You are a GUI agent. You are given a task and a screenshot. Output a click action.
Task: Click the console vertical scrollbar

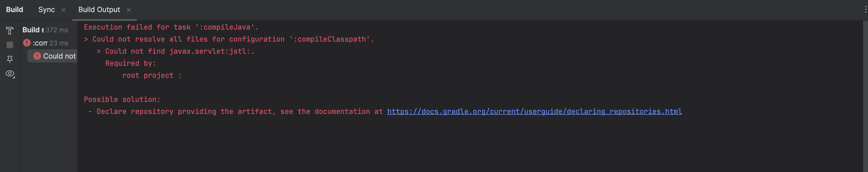865,96
